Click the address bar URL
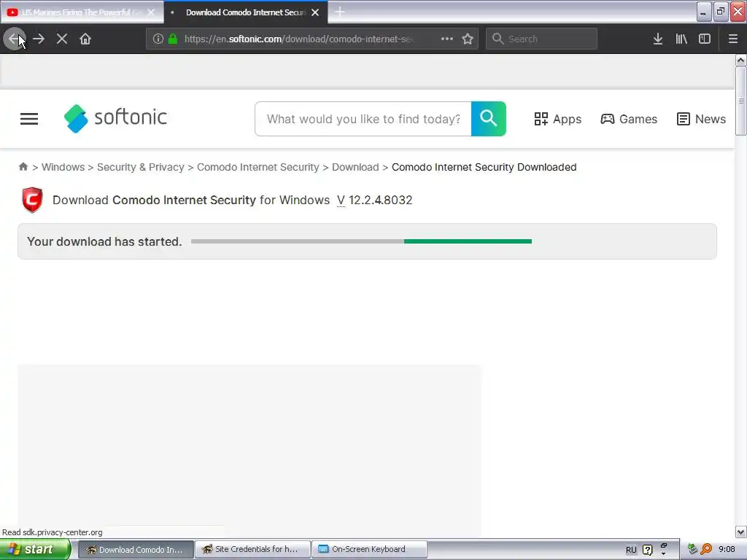 298,39
